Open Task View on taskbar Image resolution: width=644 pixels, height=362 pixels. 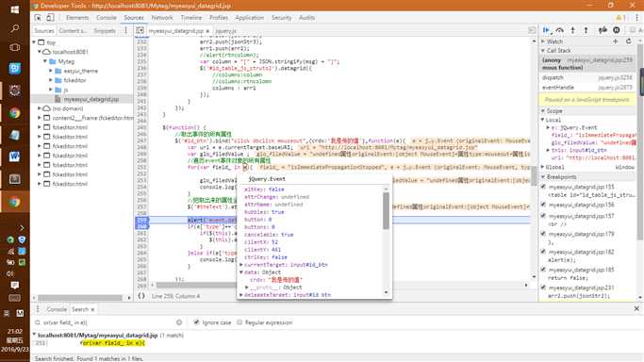(15, 48)
